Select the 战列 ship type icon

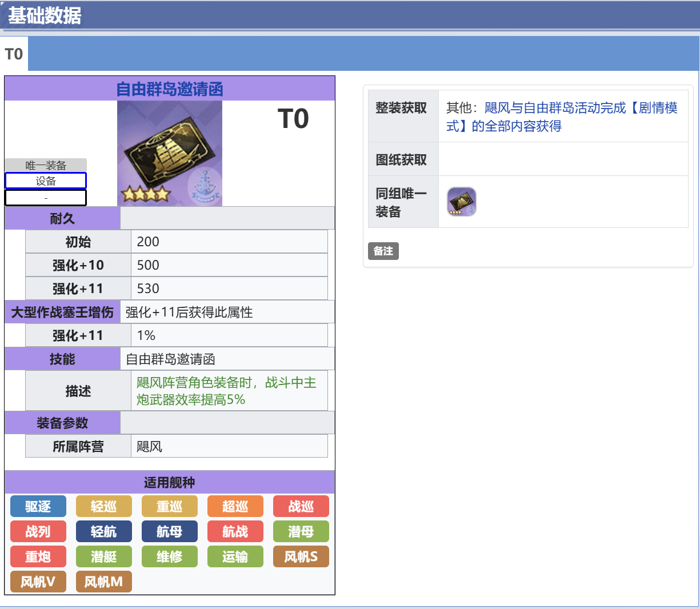(38, 531)
